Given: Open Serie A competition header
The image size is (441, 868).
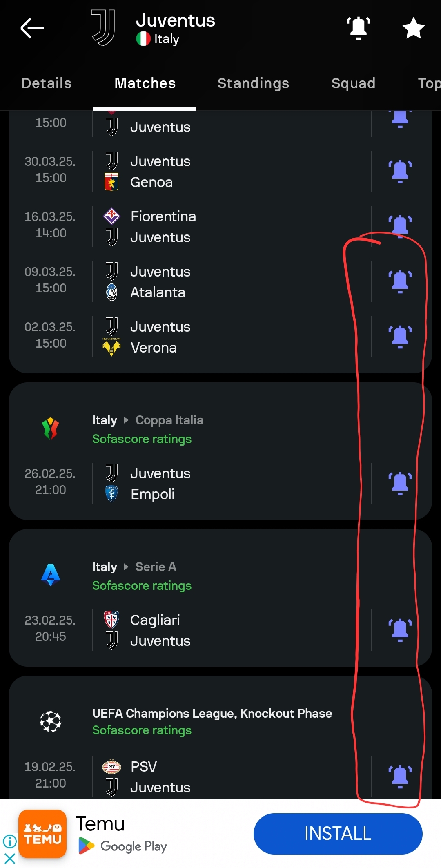Looking at the screenshot, I should click(156, 567).
